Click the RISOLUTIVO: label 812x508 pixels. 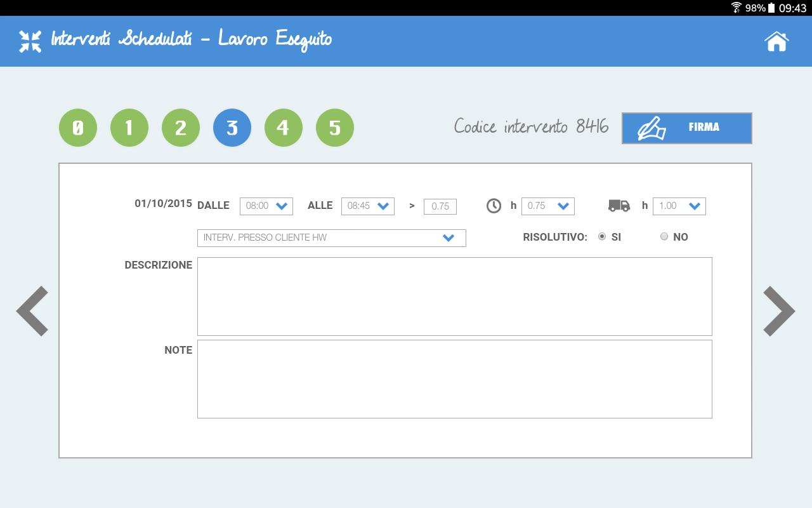click(555, 237)
